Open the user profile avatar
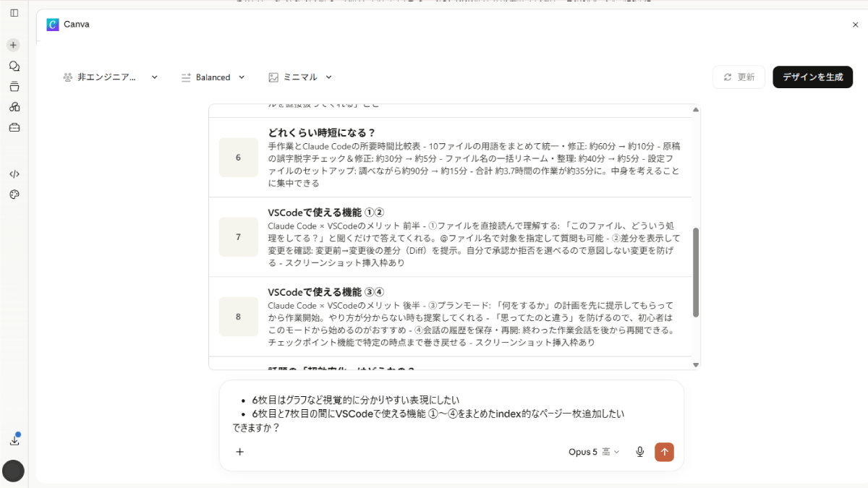Screen dimensions: 868x488 point(14,471)
